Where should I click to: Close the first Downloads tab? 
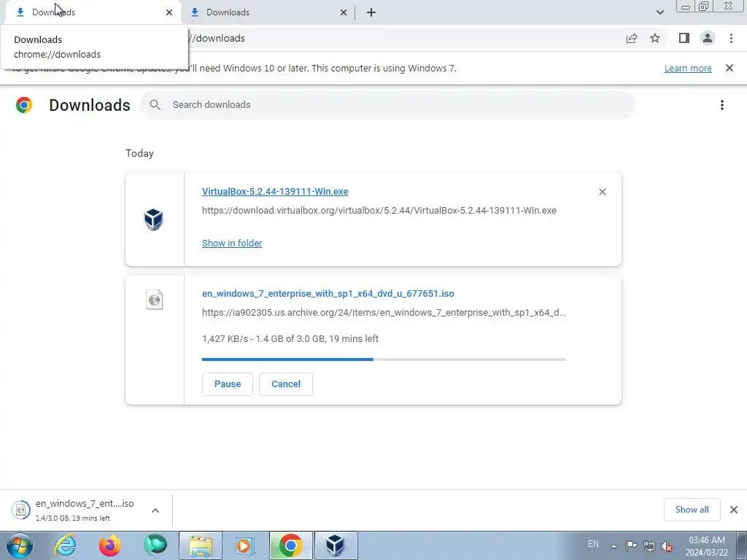coord(169,12)
